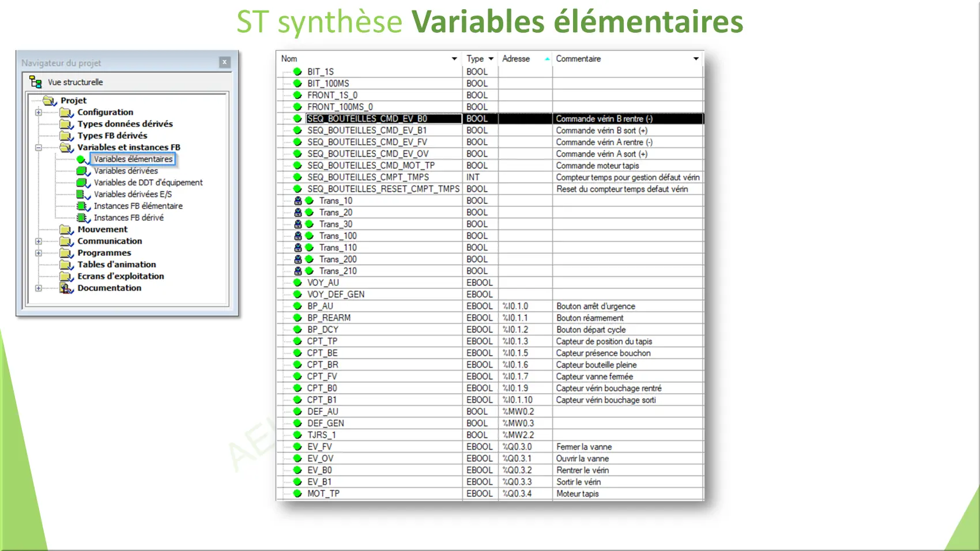The height and width of the screenshot is (551, 980).
Task: Expand the Documentation tree node
Action: click(x=39, y=288)
